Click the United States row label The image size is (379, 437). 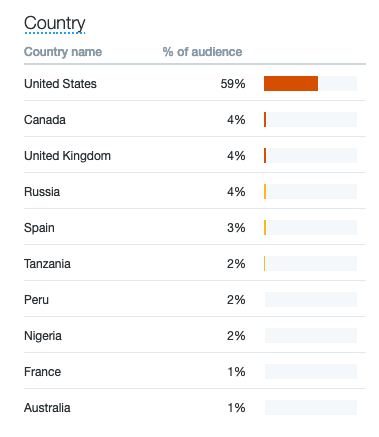pyautogui.click(x=60, y=84)
